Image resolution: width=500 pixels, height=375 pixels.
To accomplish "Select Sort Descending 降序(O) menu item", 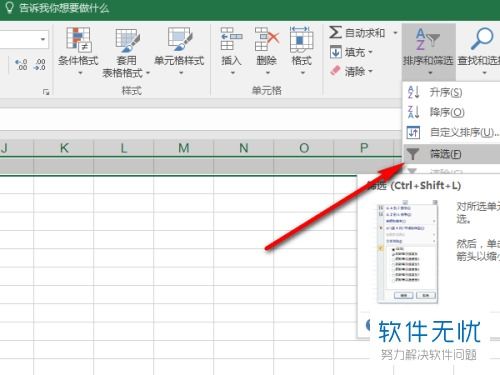I will pyautogui.click(x=452, y=112).
